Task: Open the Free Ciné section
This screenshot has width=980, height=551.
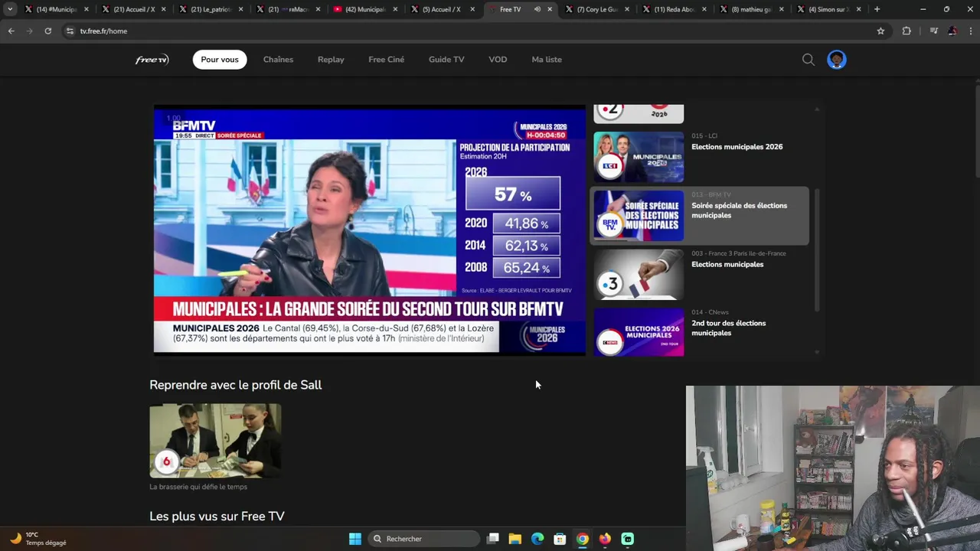Action: (386, 60)
